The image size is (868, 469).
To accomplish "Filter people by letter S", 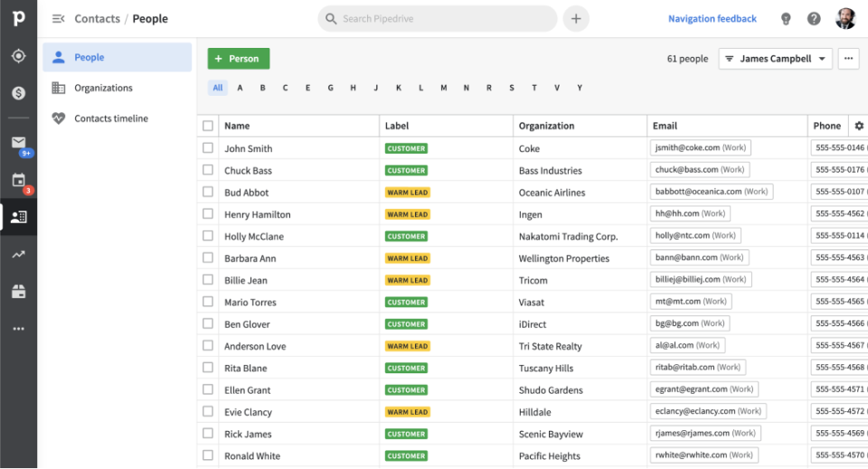I will click(x=512, y=88).
